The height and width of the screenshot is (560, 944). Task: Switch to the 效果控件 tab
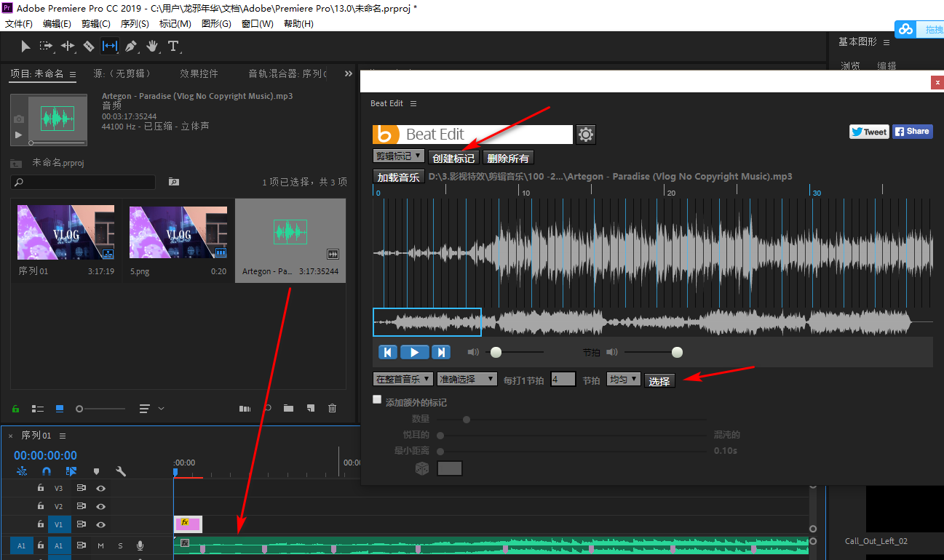[x=199, y=73]
